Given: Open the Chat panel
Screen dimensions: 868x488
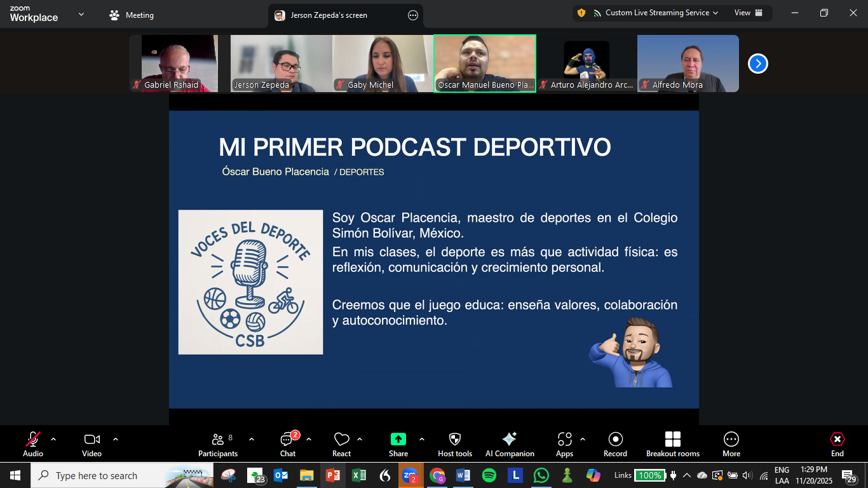Looking at the screenshot, I should [x=288, y=444].
